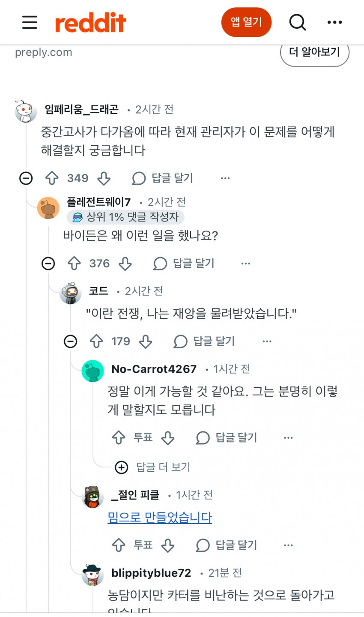364x617 pixels.
Task: Open blippityblue72's avatar profile
Action: (92, 575)
